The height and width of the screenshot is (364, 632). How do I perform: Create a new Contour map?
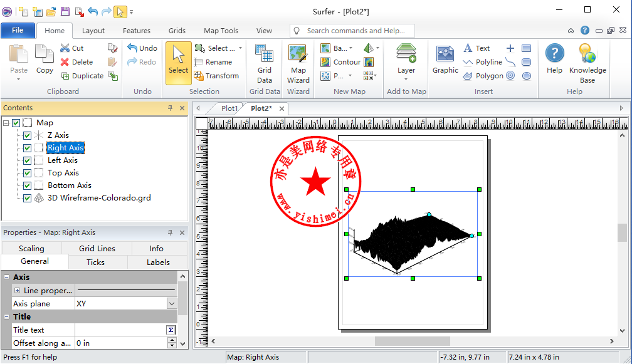pos(340,62)
